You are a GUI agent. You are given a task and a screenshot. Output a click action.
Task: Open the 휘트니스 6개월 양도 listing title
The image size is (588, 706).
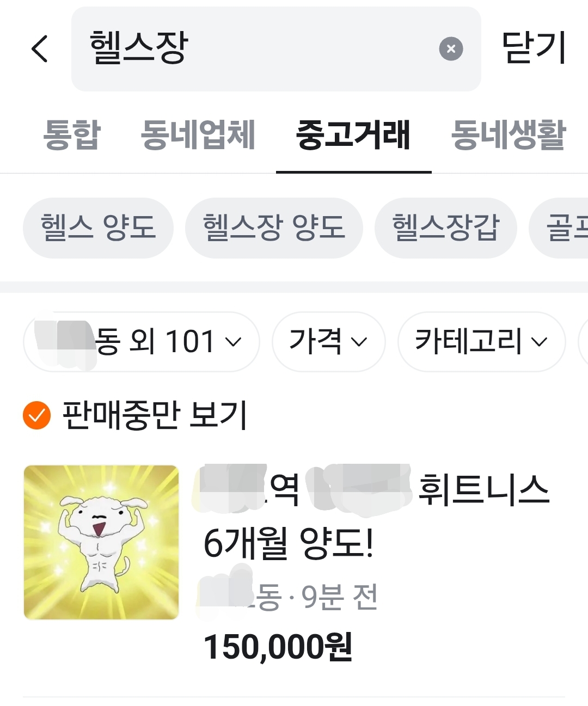[x=376, y=516]
